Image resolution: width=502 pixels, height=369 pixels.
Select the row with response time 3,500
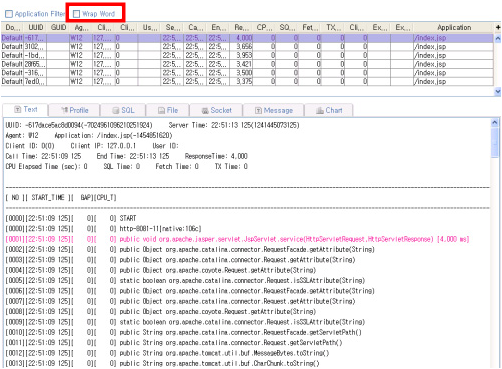coord(247,73)
